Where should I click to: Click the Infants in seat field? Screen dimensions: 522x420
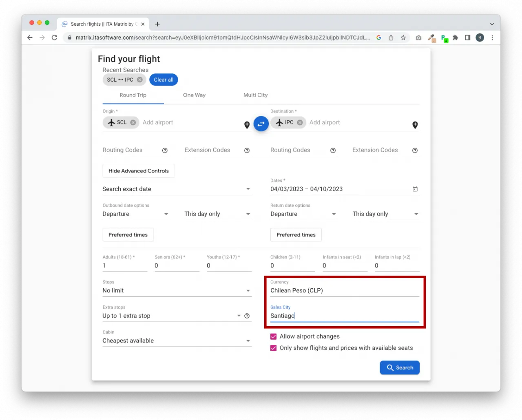pos(345,266)
